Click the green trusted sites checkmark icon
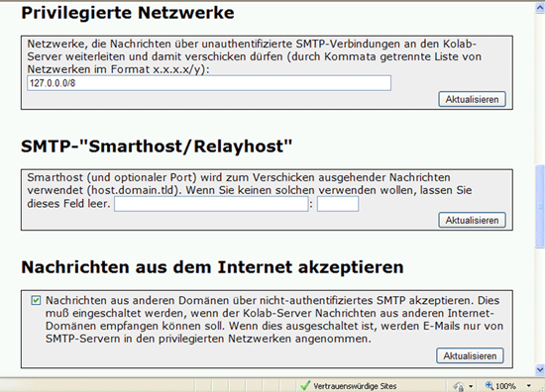This screenshot has height=392, width=545. 305,385
